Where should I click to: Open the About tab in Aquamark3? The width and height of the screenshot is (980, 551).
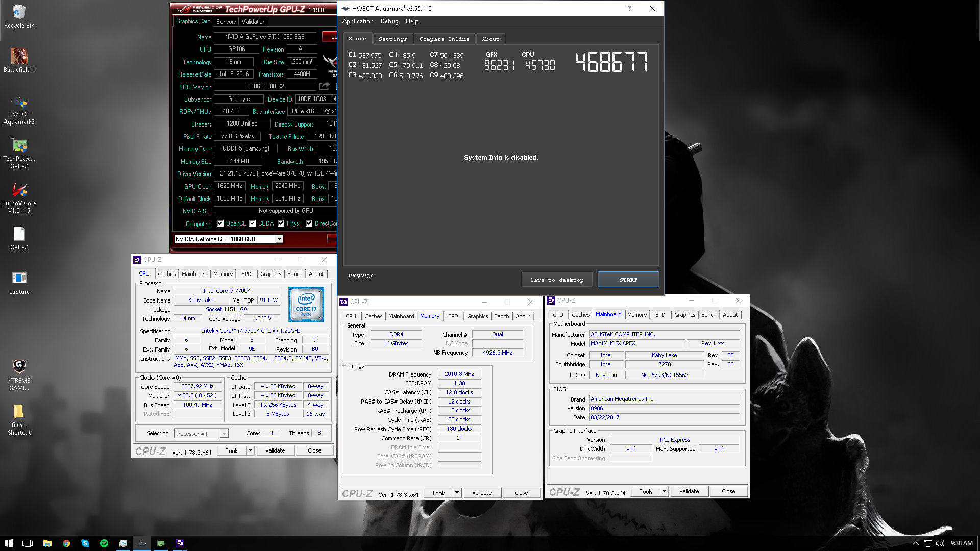coord(490,39)
